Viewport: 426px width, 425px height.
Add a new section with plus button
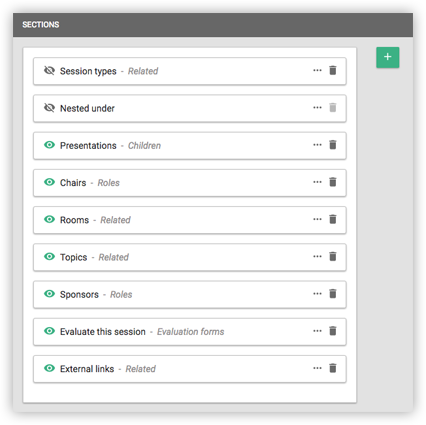(x=388, y=57)
